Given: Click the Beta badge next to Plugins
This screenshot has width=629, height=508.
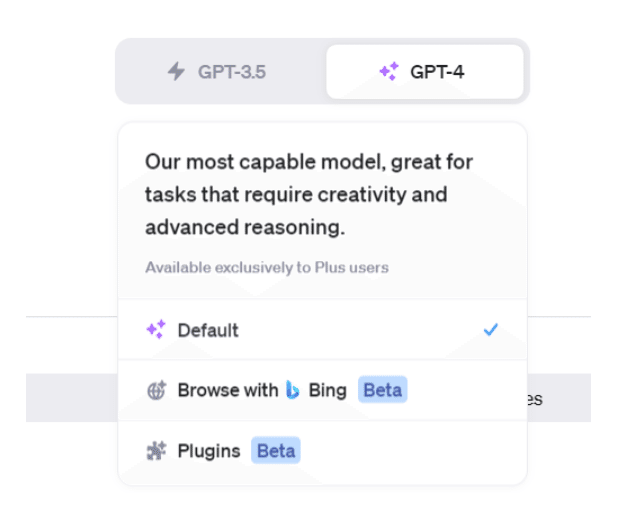Looking at the screenshot, I should 276,450.
